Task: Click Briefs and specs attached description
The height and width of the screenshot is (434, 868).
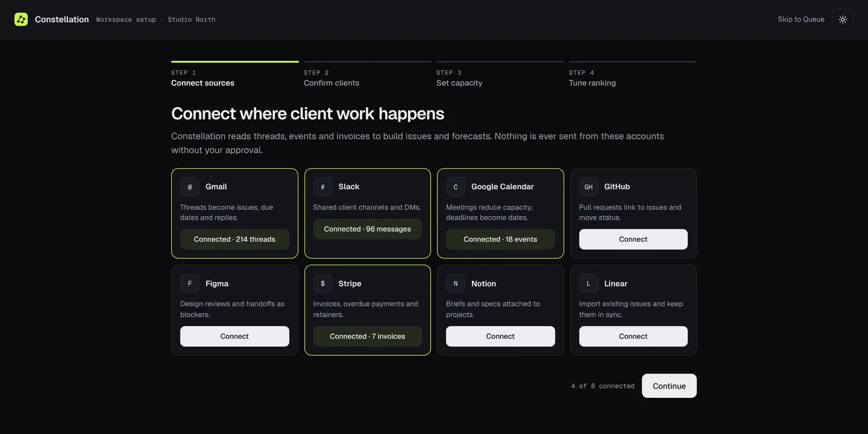Action: 493,309
